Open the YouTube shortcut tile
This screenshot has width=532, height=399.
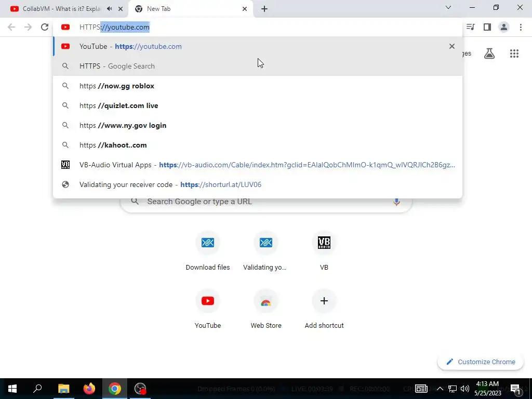[208, 310]
